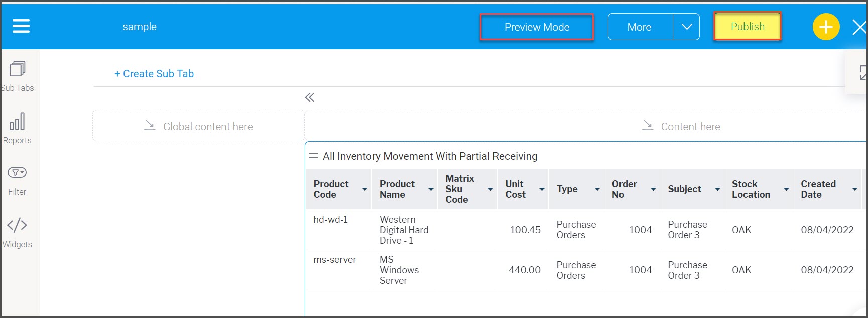
Task: Switch to Preview Mode
Action: 537,27
